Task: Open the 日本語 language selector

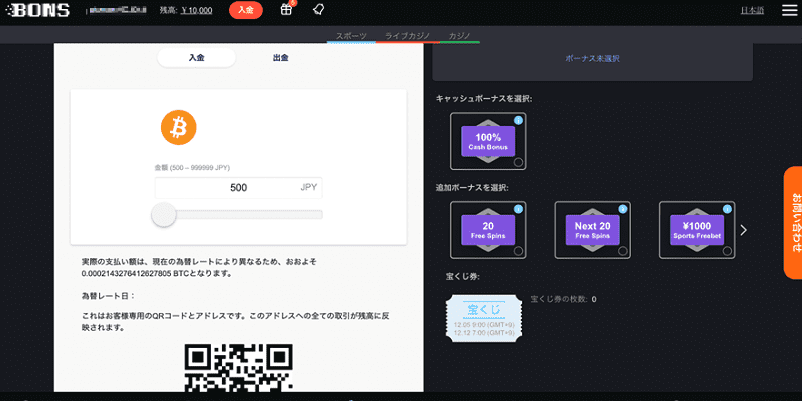Action: click(752, 10)
